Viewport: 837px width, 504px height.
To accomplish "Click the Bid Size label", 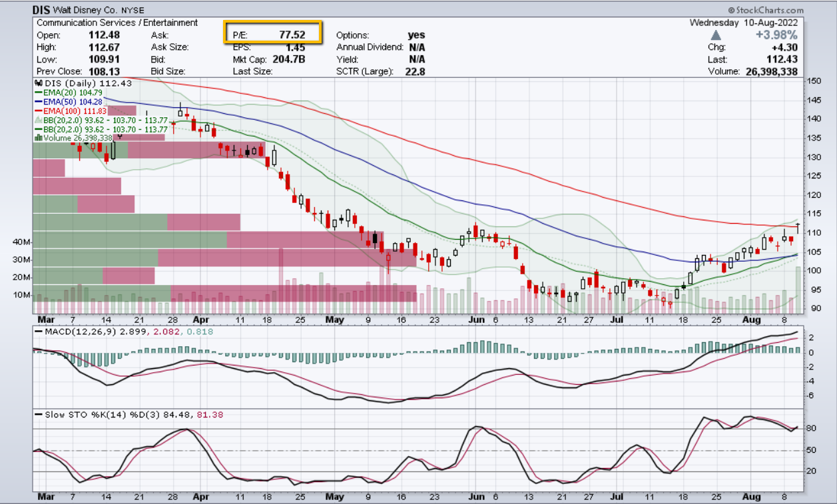I will click(169, 71).
